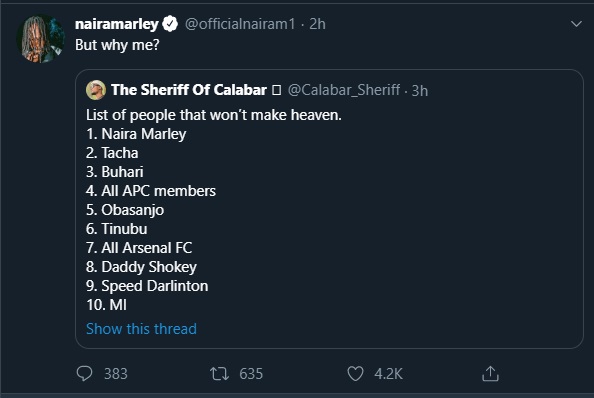Screen dimensions: 594x398
Task: Open the quoted tweet list text
Action: pos(214,210)
